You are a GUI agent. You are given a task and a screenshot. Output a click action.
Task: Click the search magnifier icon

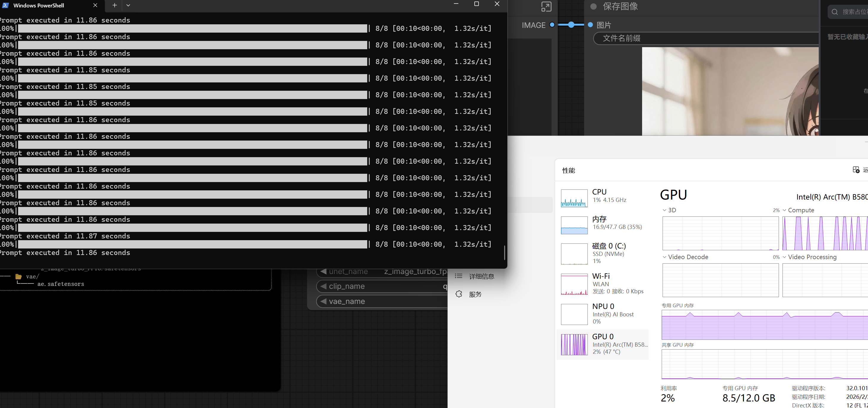835,12
